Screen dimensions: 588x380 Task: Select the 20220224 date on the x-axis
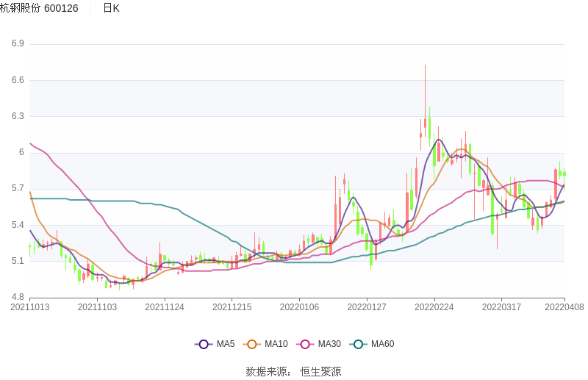click(434, 307)
